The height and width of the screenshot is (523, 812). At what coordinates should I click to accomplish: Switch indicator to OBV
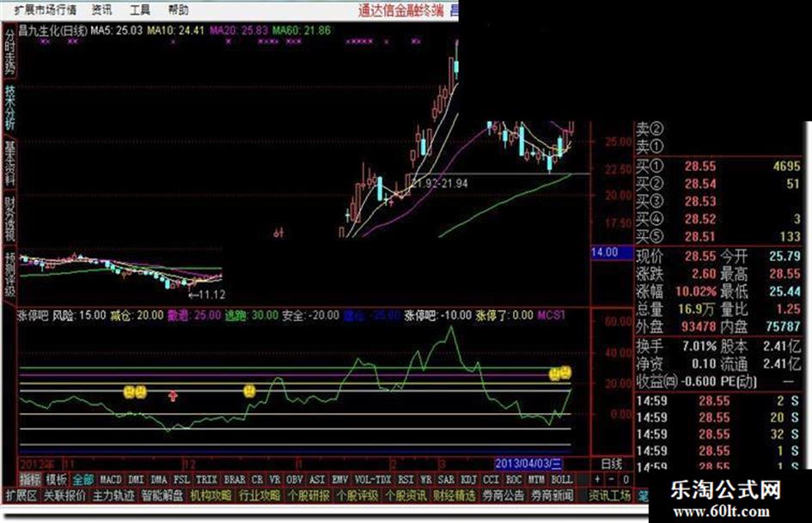(x=295, y=479)
